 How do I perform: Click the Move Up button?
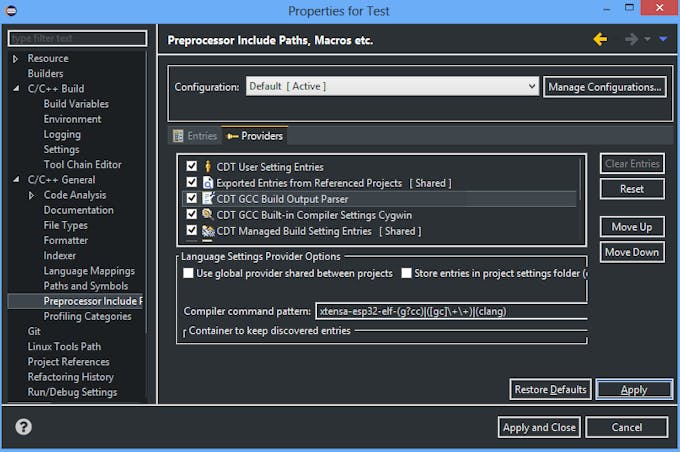click(x=632, y=226)
